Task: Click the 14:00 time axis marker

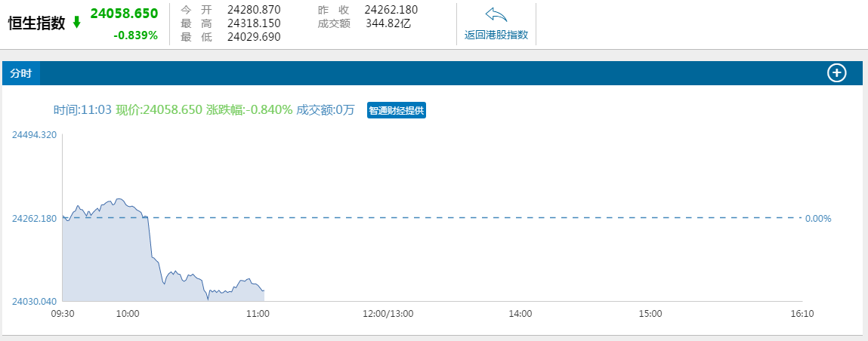Action: pyautogui.click(x=520, y=313)
